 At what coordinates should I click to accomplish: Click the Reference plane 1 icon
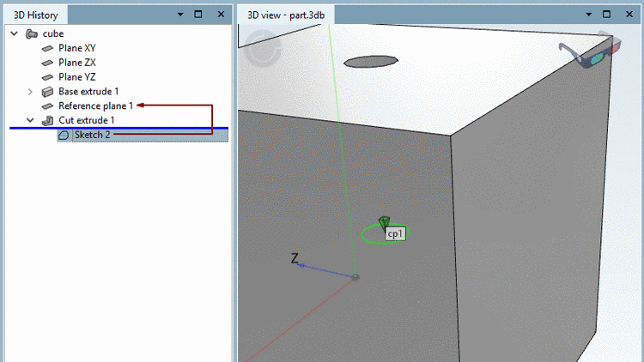pos(47,106)
